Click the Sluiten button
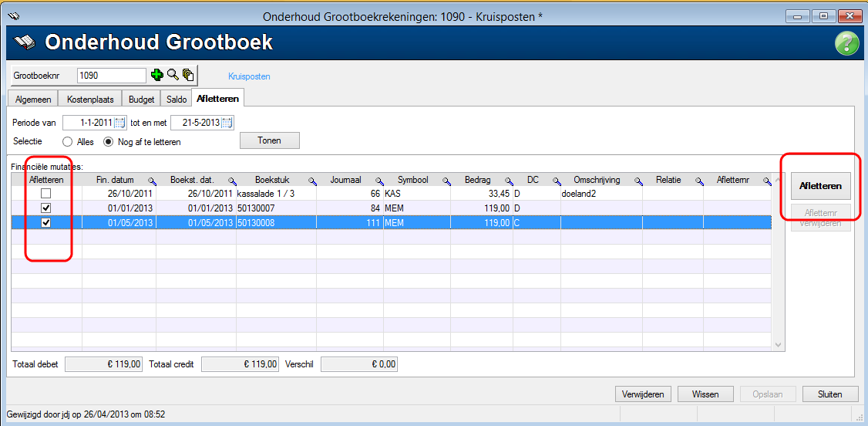This screenshot has width=868, height=426. (x=829, y=394)
